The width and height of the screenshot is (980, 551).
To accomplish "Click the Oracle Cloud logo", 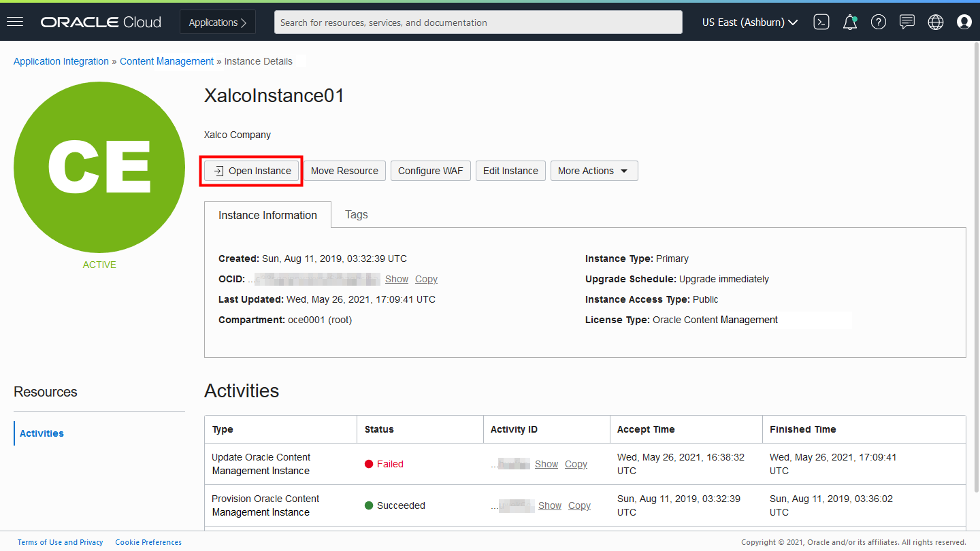I will pos(101,22).
